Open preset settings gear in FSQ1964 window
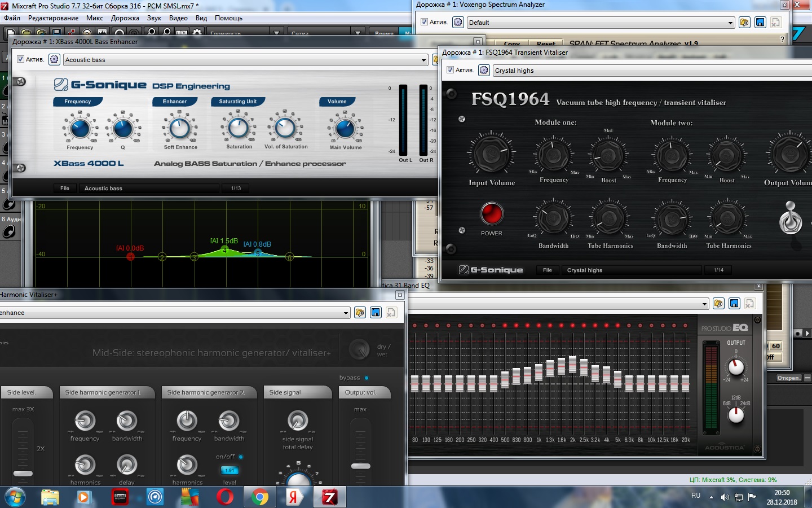This screenshot has width=812, height=508. click(484, 70)
